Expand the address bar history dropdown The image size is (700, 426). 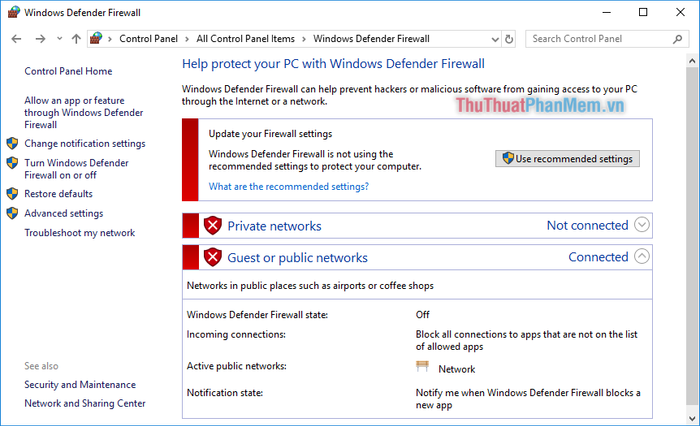point(495,39)
